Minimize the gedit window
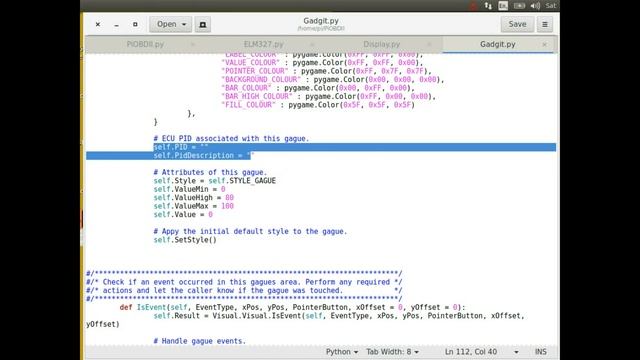 click(x=117, y=24)
